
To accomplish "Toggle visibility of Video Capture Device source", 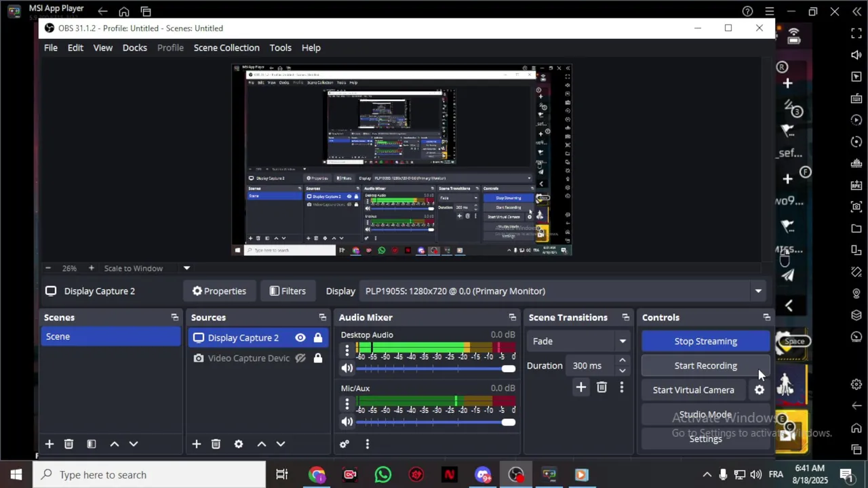I will click(300, 358).
